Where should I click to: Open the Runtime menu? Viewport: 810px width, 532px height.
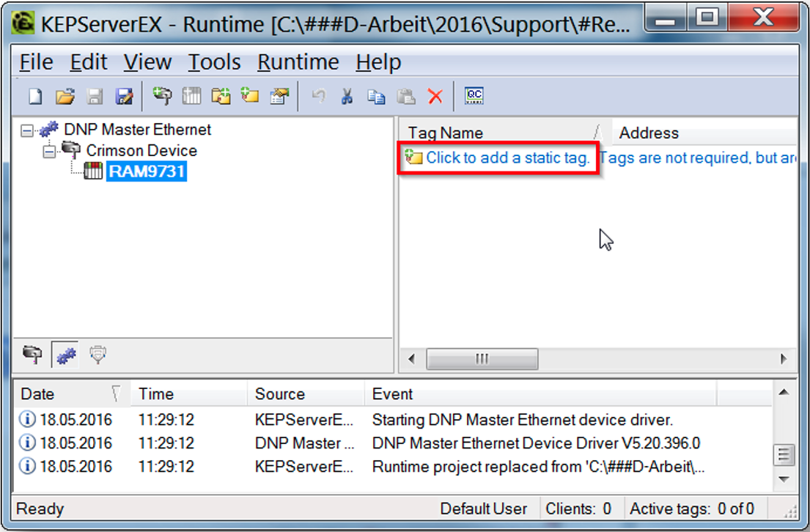point(298,62)
